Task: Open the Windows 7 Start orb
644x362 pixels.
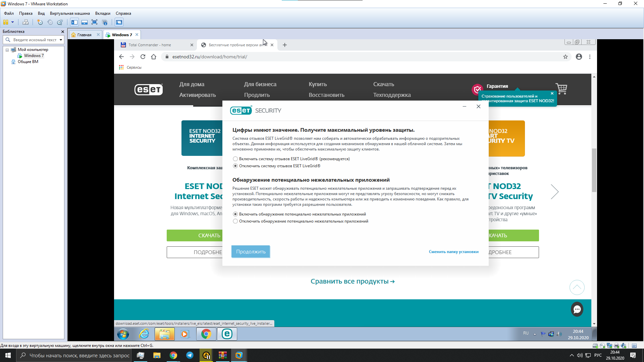Action: [x=123, y=334]
